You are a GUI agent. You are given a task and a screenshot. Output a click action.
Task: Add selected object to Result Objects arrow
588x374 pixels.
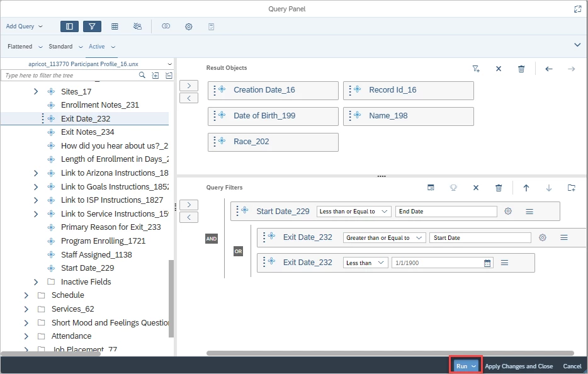pos(189,86)
